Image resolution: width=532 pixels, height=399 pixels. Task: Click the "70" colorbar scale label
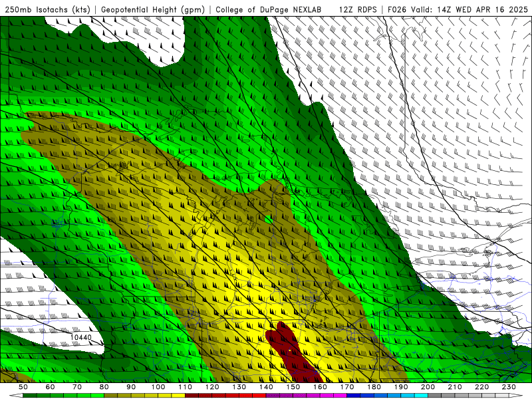pos(77,387)
